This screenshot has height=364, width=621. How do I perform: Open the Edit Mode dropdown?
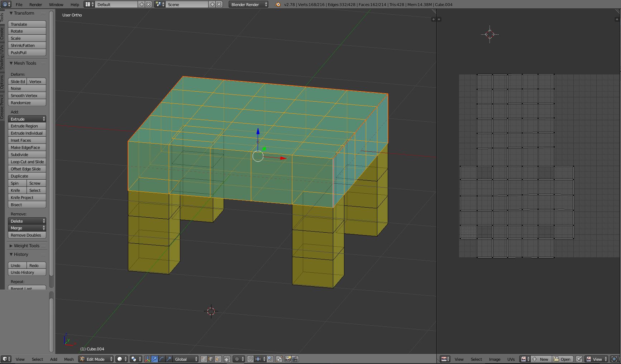[x=96, y=359]
